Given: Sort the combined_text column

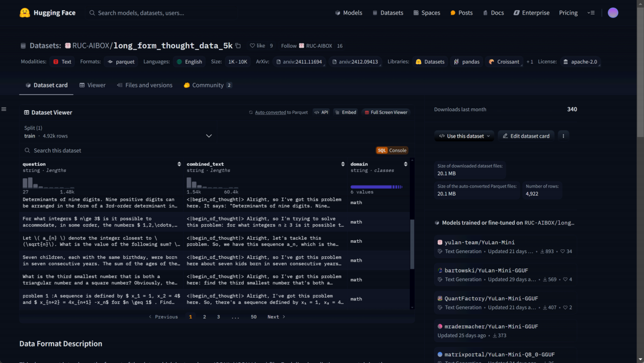Looking at the screenshot, I should point(343,164).
